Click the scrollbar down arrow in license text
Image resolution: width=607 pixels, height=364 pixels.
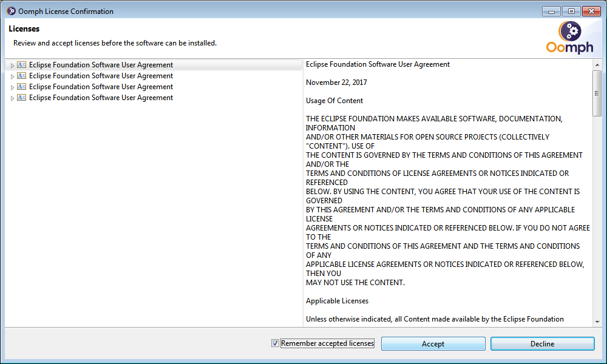pyautogui.click(x=597, y=322)
